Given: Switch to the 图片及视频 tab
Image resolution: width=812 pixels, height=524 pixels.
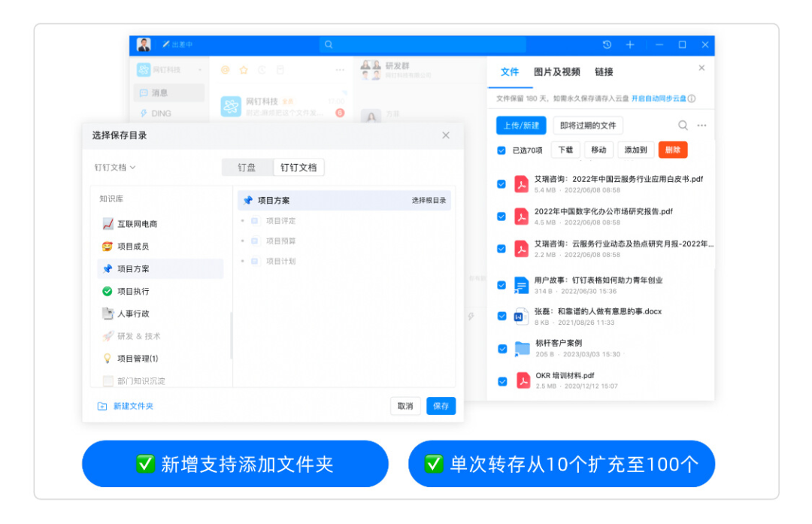Looking at the screenshot, I should click(556, 72).
